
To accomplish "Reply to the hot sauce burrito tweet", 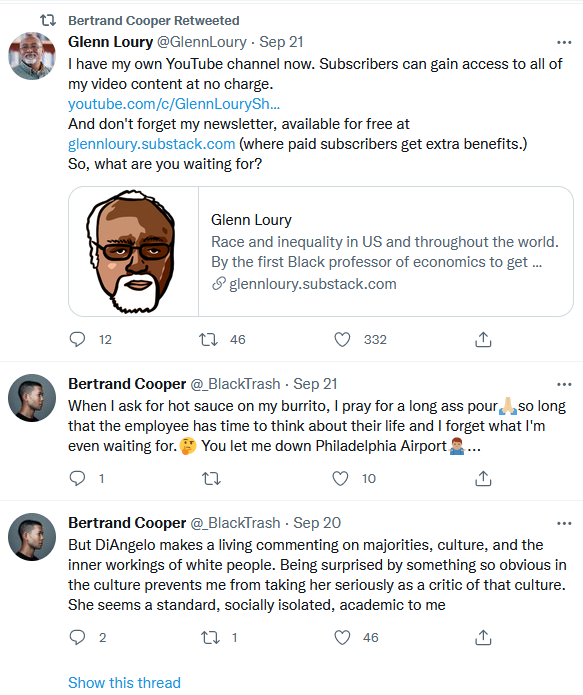I will [x=78, y=478].
